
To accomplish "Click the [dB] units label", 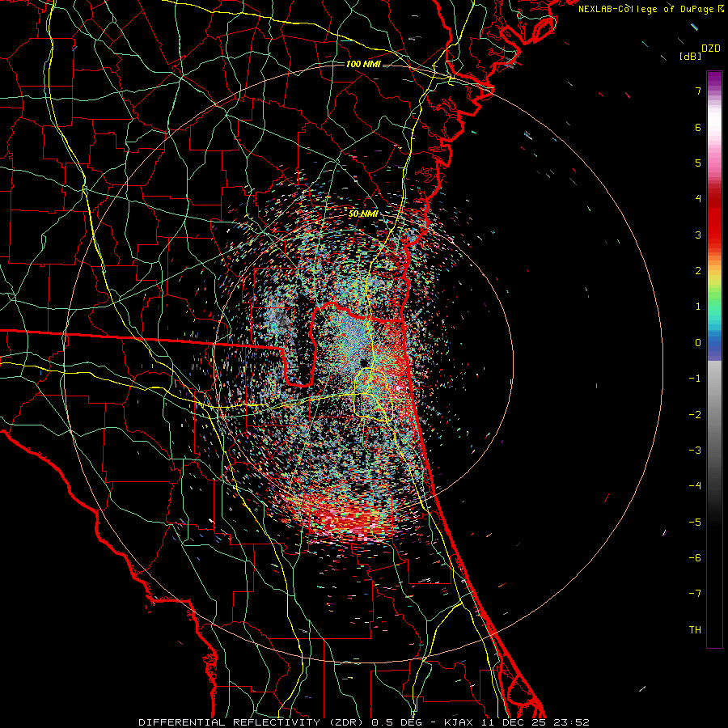I will pos(690,57).
